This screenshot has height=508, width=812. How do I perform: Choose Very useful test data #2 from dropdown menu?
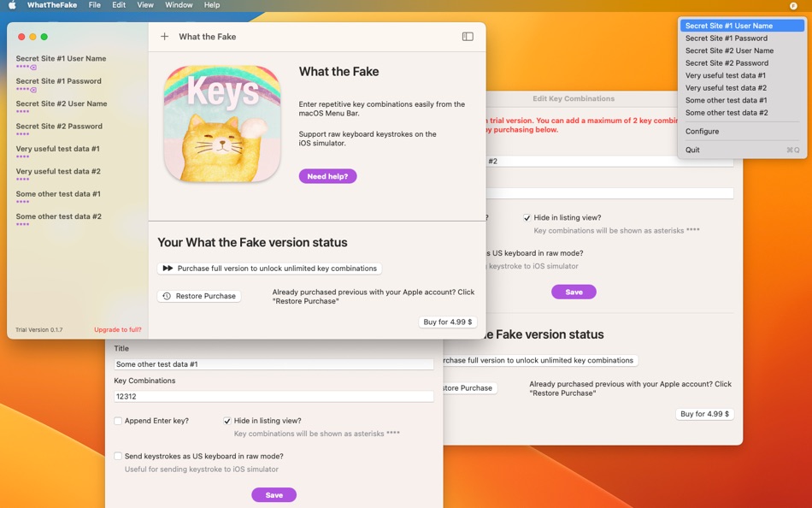[x=742, y=87]
